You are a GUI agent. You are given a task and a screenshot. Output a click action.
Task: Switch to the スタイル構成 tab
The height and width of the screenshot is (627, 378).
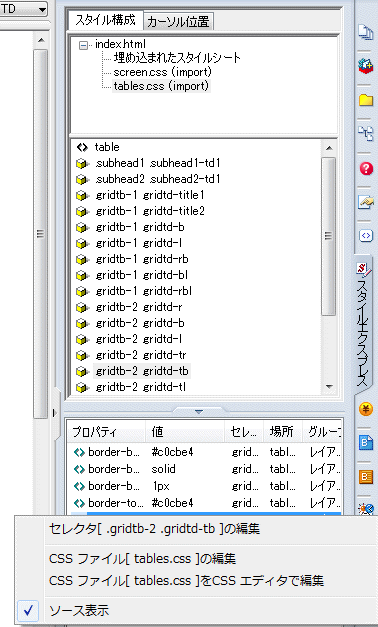106,20
